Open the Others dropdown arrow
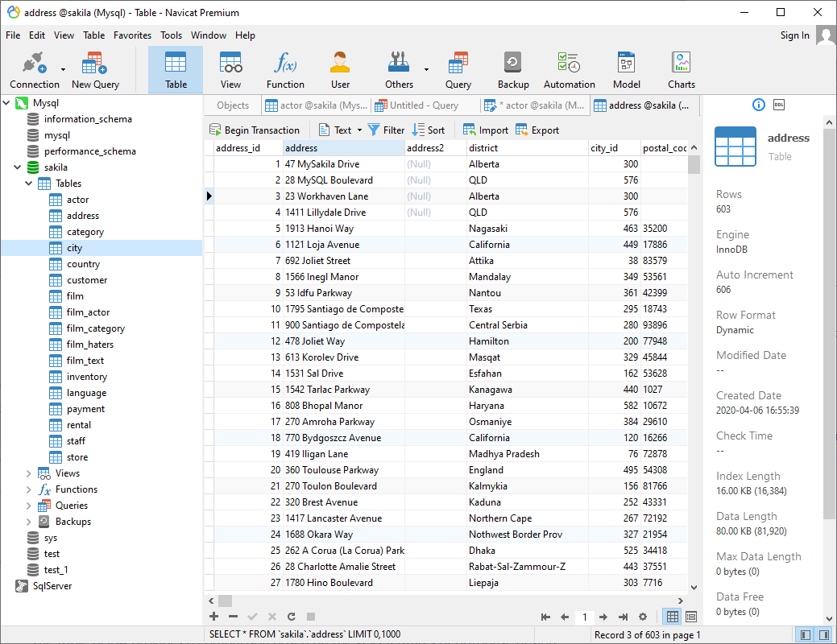The image size is (837, 644). point(426,70)
